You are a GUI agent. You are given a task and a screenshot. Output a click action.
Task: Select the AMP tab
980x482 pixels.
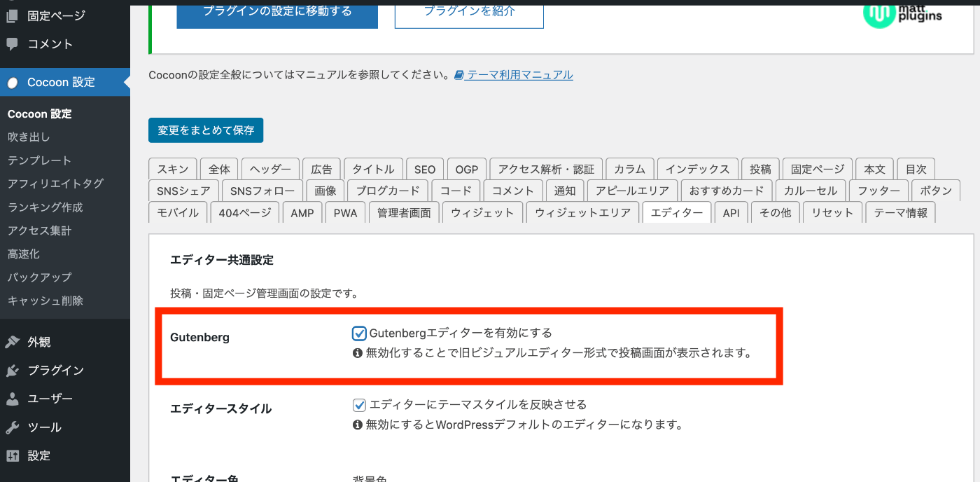click(x=302, y=213)
